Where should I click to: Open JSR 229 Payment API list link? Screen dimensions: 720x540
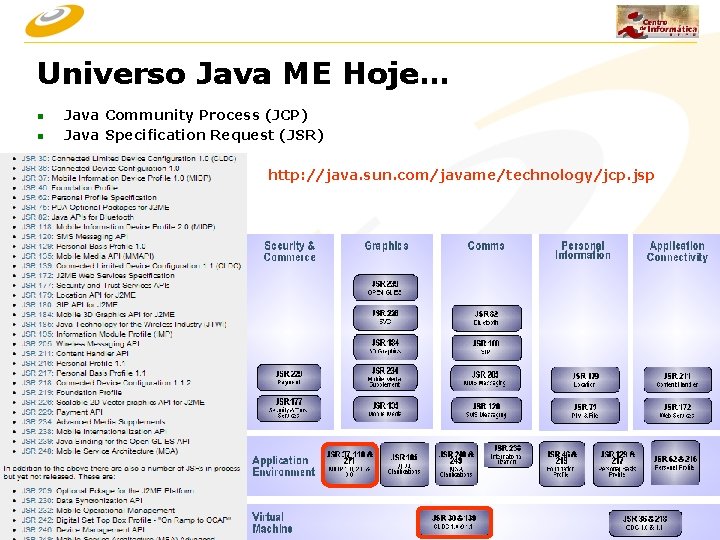click(62, 412)
